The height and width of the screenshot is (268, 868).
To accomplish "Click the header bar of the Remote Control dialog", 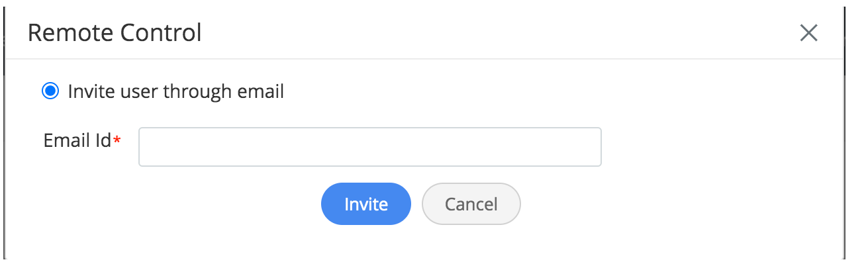I will pyautogui.click(x=424, y=33).
